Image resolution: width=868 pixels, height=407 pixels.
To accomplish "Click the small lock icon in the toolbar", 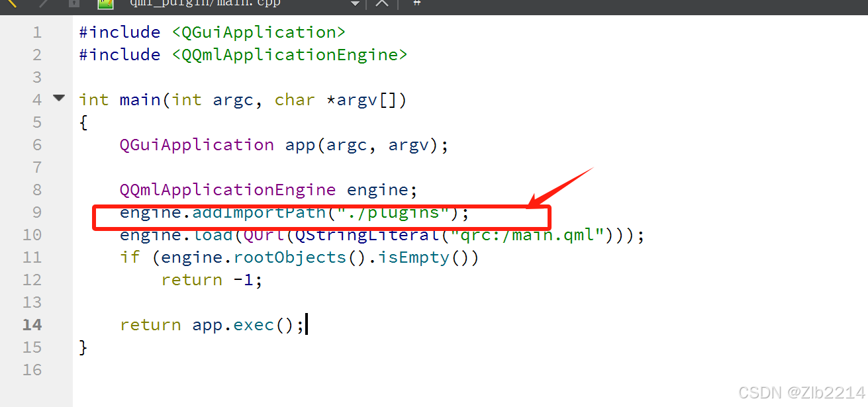I will click(x=73, y=5).
